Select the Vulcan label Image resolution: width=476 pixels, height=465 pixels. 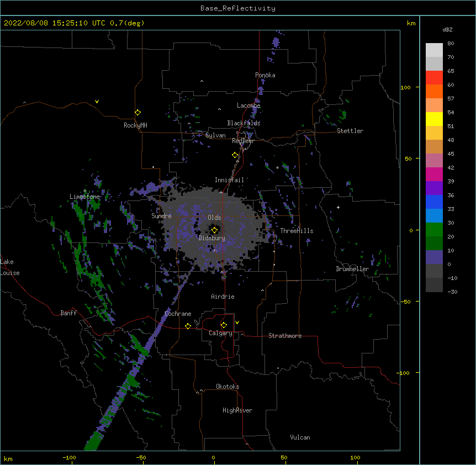click(x=300, y=437)
